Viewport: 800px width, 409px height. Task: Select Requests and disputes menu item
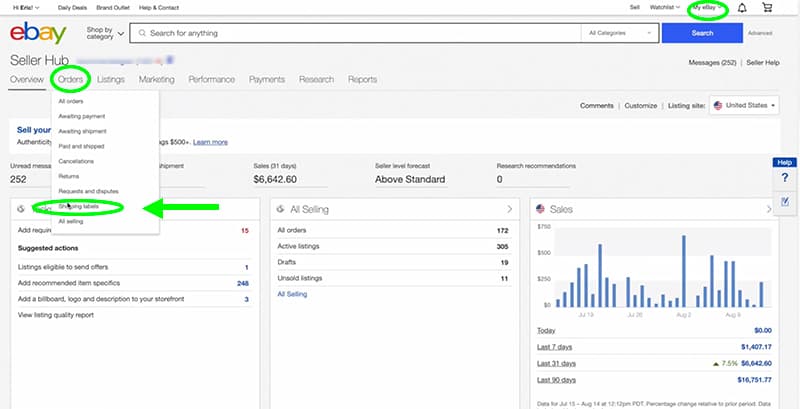88,191
